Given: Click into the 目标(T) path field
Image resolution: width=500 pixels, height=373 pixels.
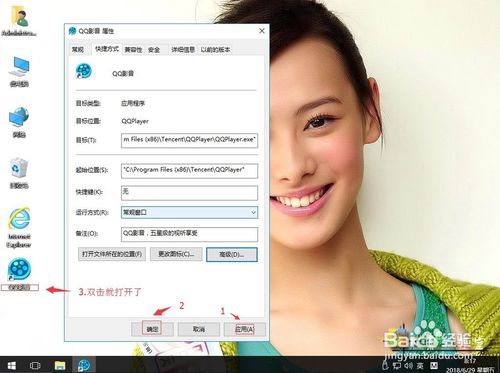Looking at the screenshot, I should (189, 140).
